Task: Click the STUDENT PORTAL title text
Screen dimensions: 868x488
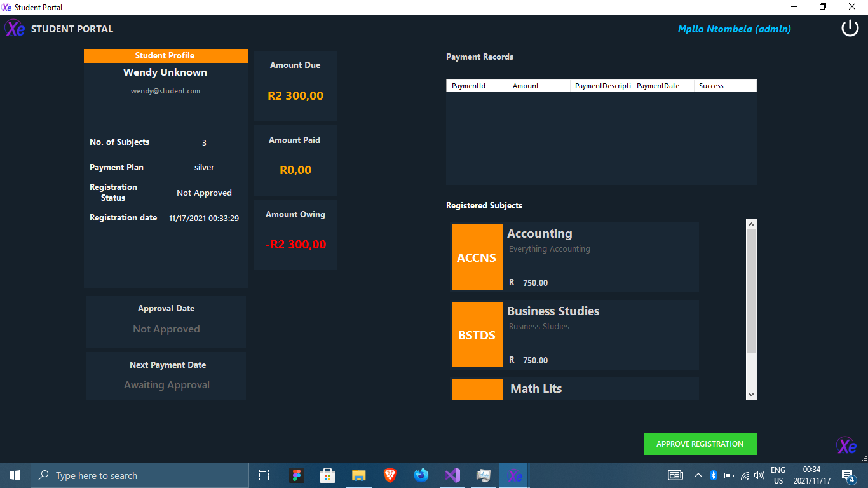Action: [x=72, y=29]
